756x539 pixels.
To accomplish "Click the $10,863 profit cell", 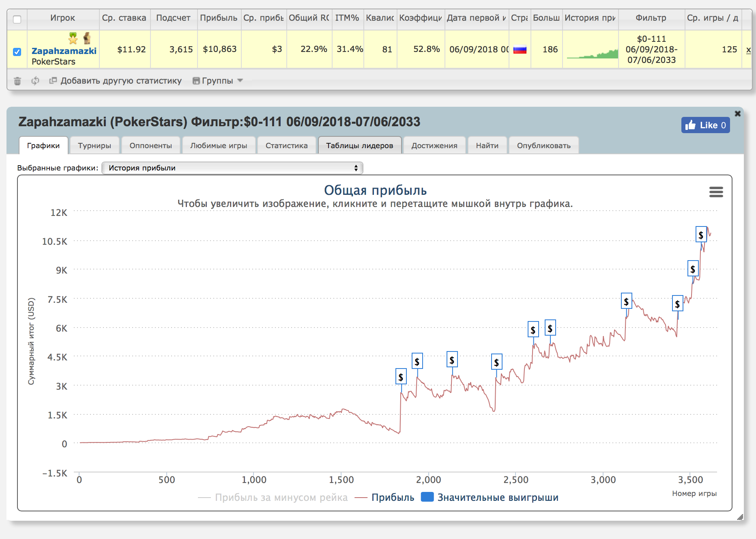I will tap(219, 49).
